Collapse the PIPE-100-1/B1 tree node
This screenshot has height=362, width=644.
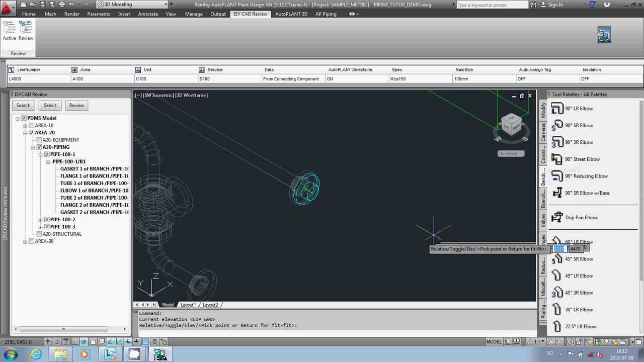(48, 162)
